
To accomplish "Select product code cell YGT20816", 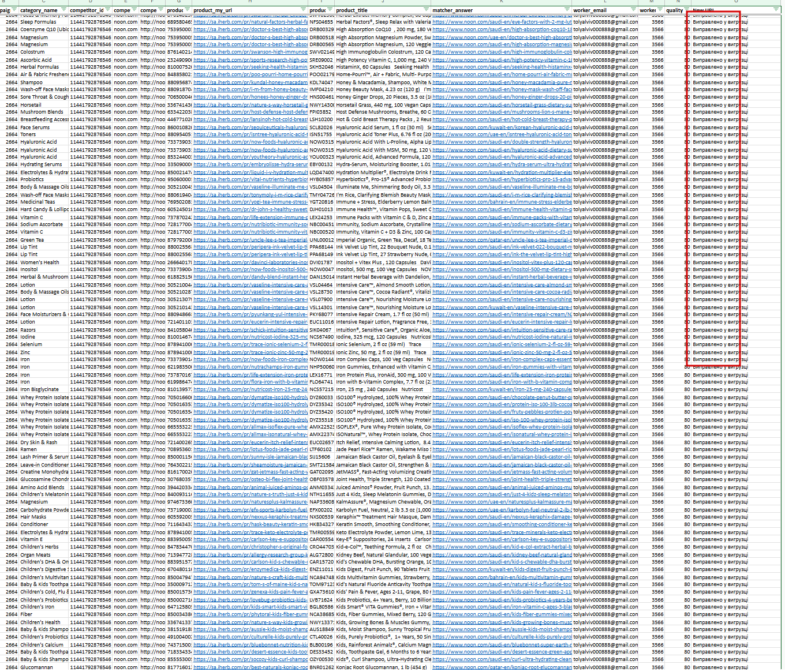I will [322, 202].
